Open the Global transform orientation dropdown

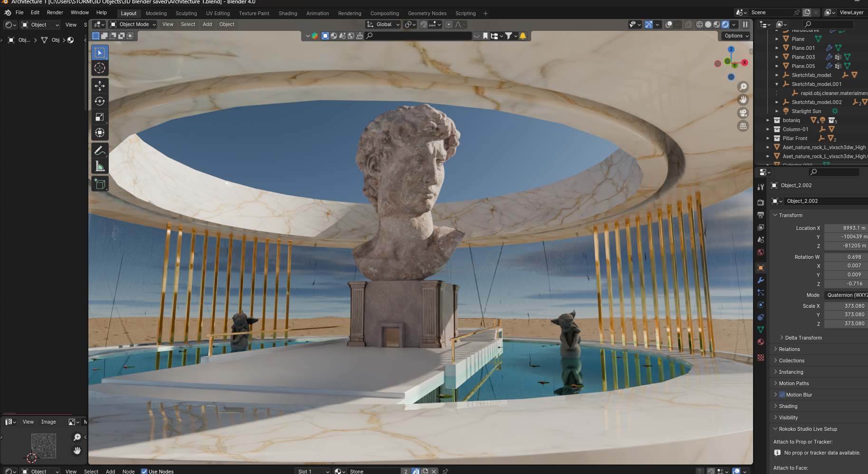tap(383, 24)
